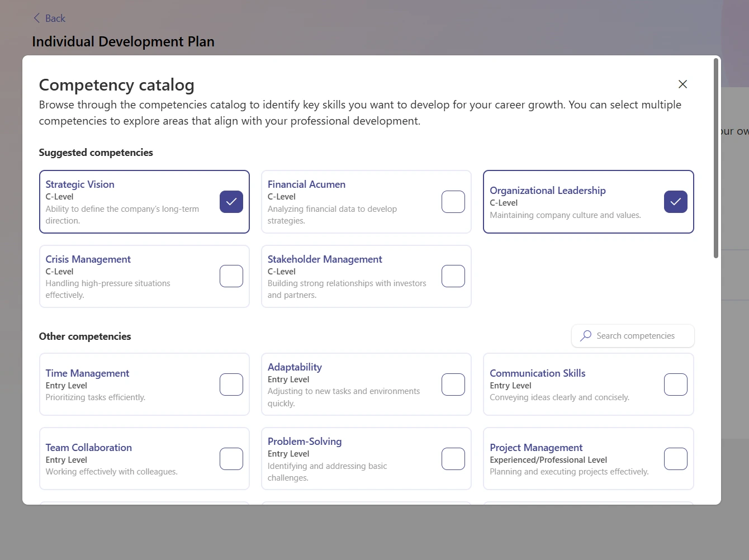Image resolution: width=749 pixels, height=560 pixels.
Task: Check the Stakeholder Management checkbox
Action: pyautogui.click(x=453, y=276)
